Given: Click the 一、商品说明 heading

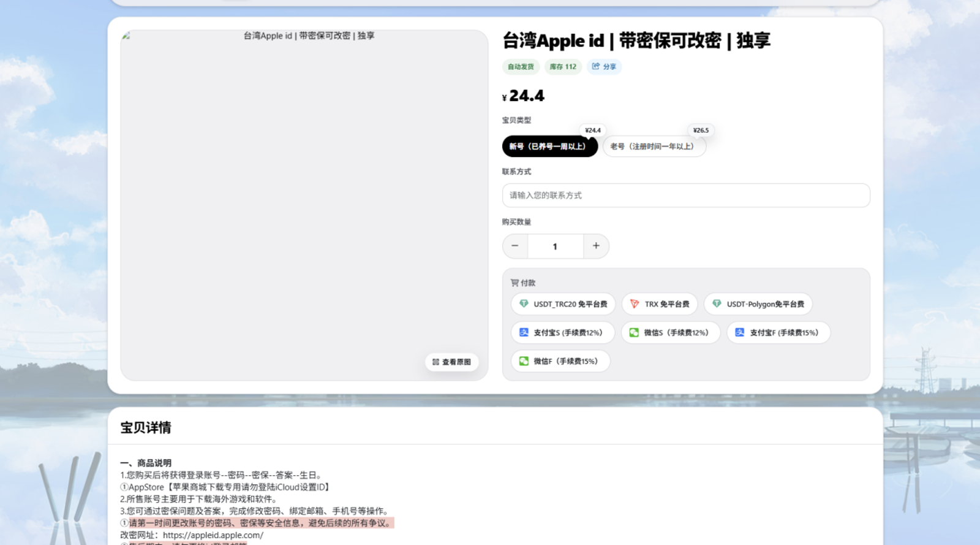Looking at the screenshot, I should pos(146,463).
